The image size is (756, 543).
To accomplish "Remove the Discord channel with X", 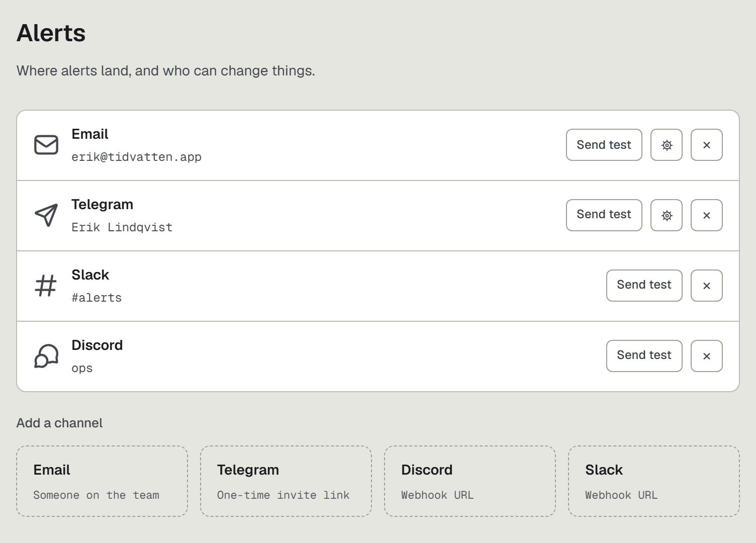I will (706, 356).
